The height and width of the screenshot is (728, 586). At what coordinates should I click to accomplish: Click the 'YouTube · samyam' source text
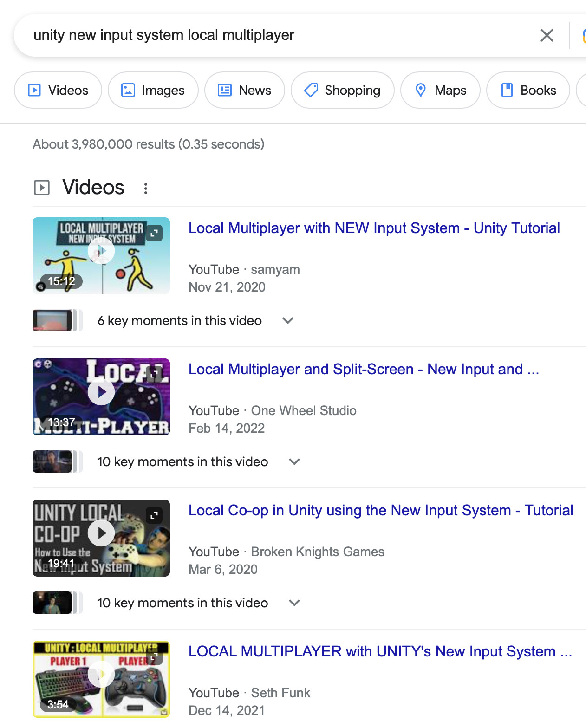click(244, 269)
